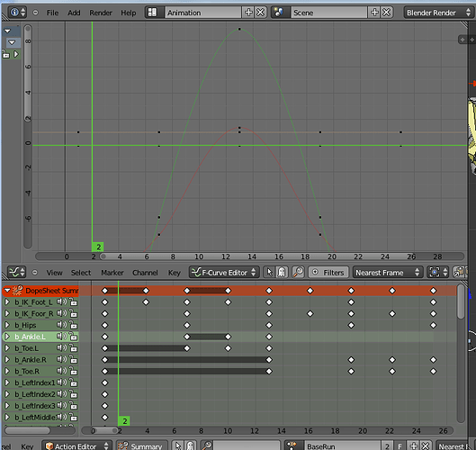Image resolution: width=476 pixels, height=450 pixels.
Task: Select the b_Ankle.L channel
Action: click(x=30, y=337)
